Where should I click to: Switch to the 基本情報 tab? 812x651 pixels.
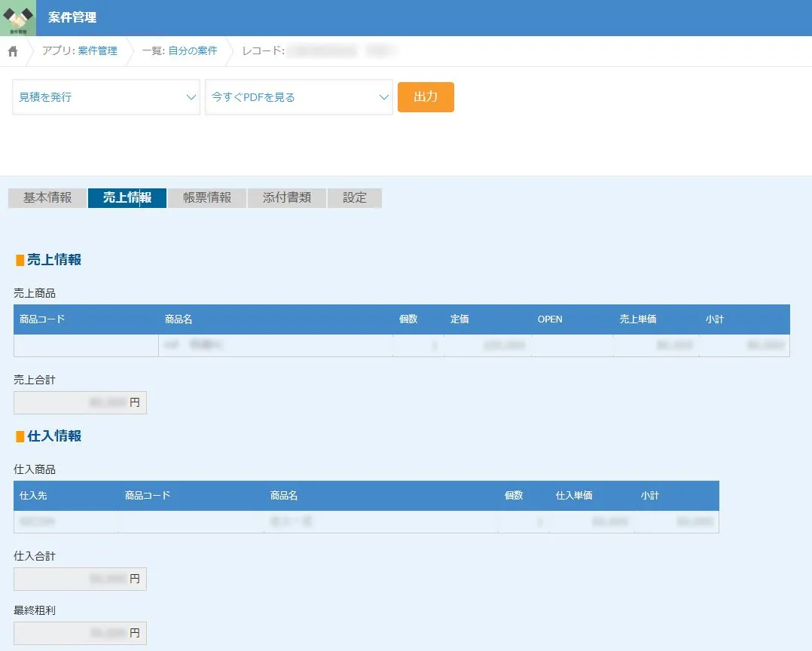47,198
